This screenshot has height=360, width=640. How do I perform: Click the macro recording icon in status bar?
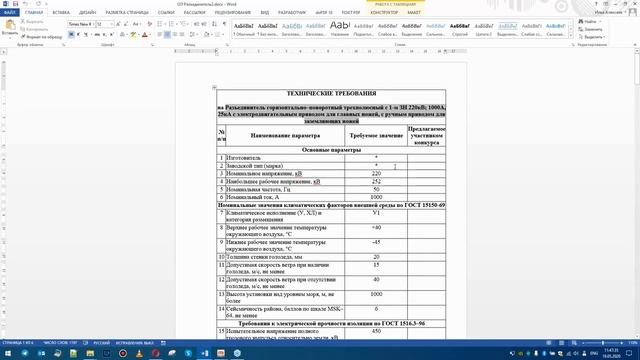[x=163, y=343]
